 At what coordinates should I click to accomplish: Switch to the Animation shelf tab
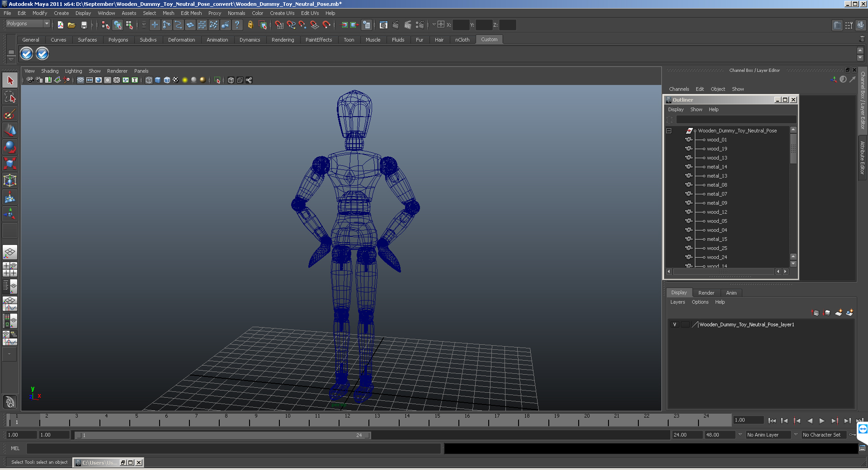pos(217,40)
